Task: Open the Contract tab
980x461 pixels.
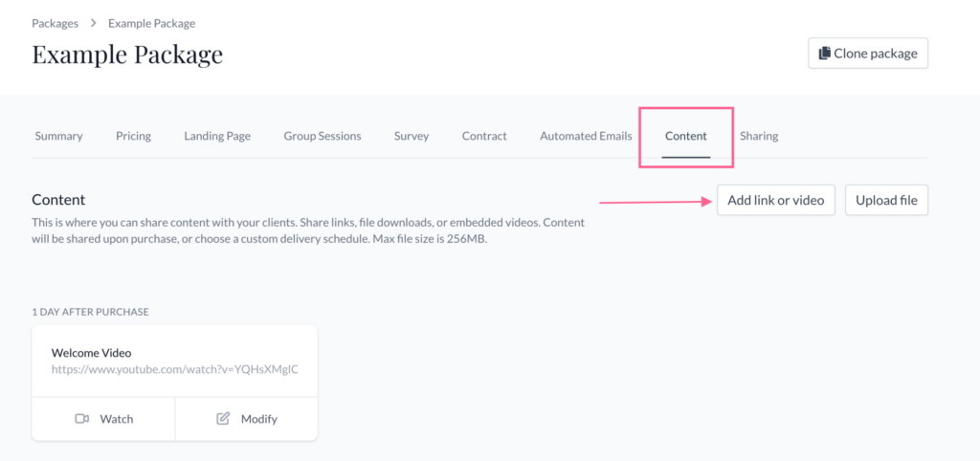Action: pos(484,136)
